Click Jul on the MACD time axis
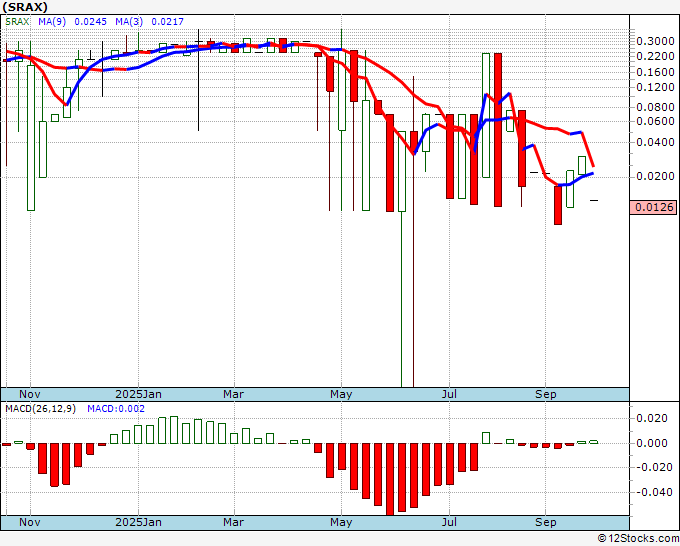The width and height of the screenshot is (680, 546). [x=449, y=522]
